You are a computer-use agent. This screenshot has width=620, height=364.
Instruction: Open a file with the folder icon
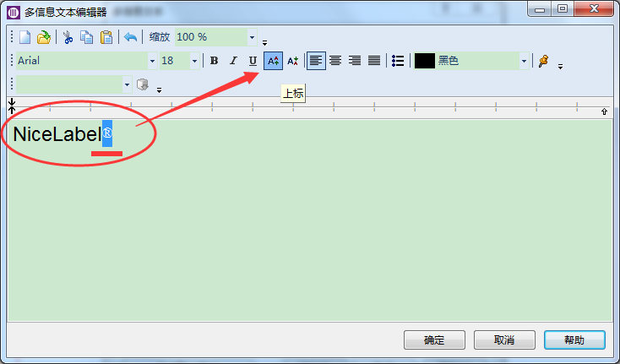44,37
